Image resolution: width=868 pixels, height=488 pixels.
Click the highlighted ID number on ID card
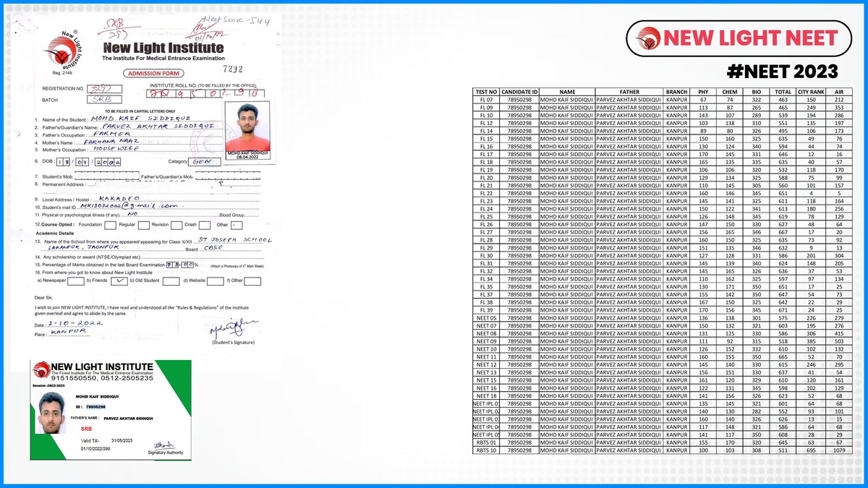(95, 407)
